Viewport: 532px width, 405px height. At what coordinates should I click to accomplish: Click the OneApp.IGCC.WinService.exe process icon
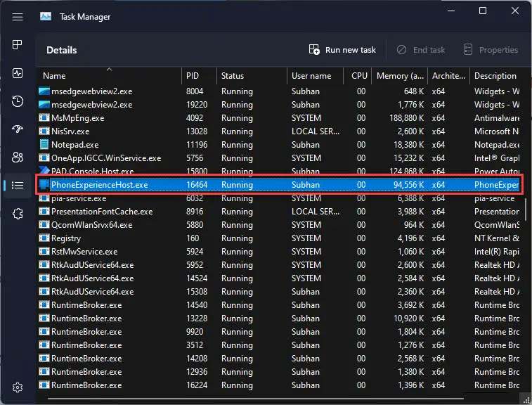tap(44, 158)
